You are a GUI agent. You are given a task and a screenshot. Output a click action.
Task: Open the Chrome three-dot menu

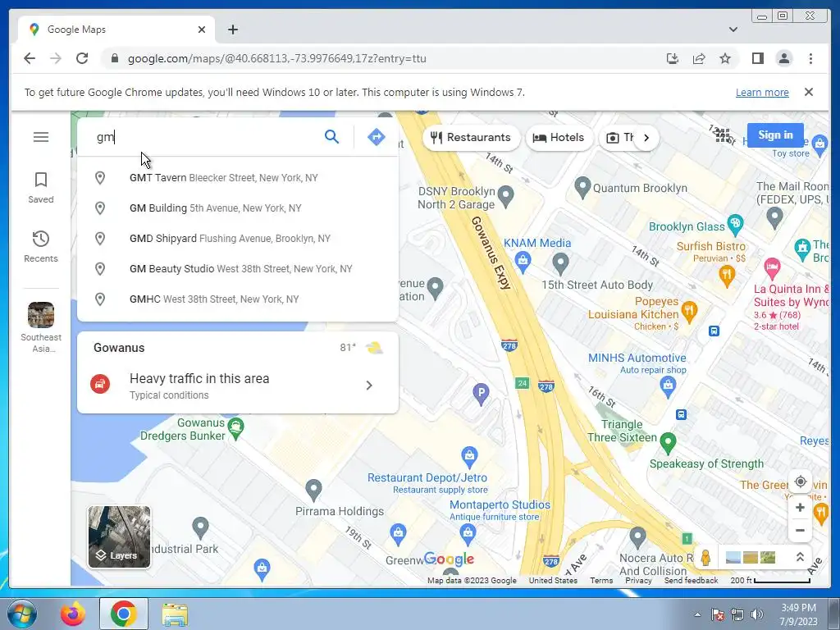[x=810, y=58]
